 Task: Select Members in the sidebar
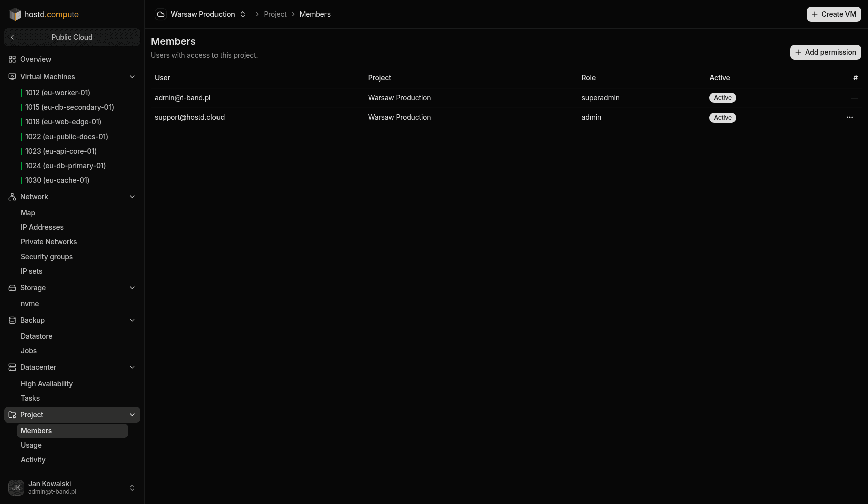point(72,431)
